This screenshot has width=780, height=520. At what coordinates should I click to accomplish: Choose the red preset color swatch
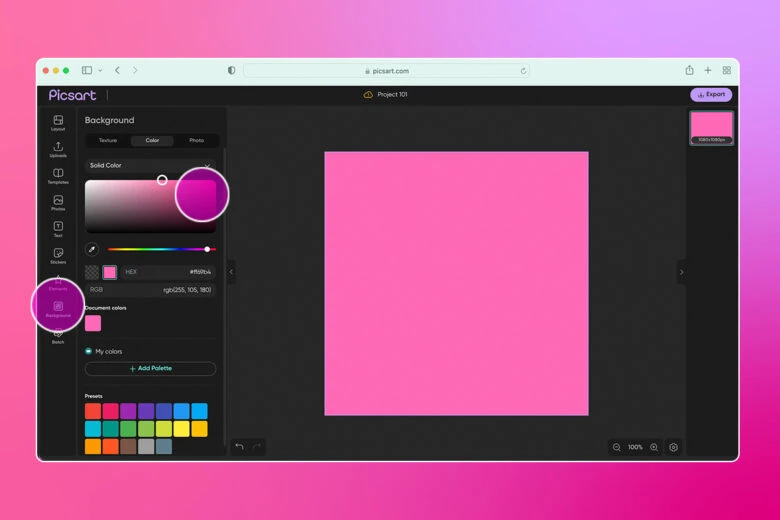pos(92,411)
